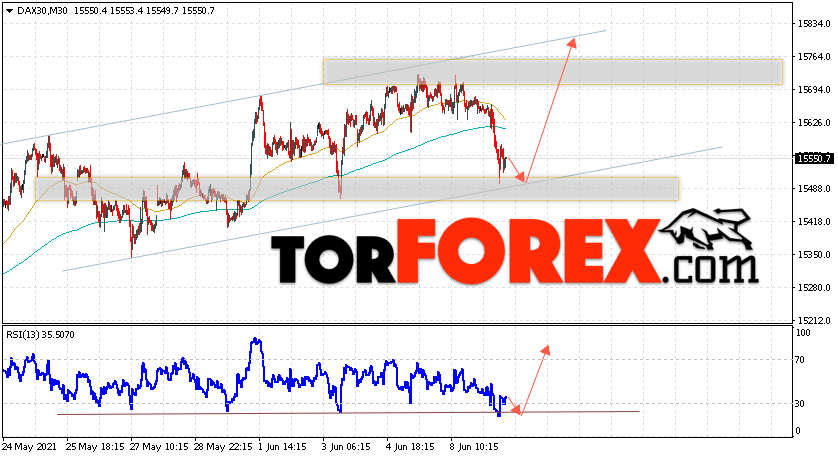Click the RSI scale value 70

800,360
